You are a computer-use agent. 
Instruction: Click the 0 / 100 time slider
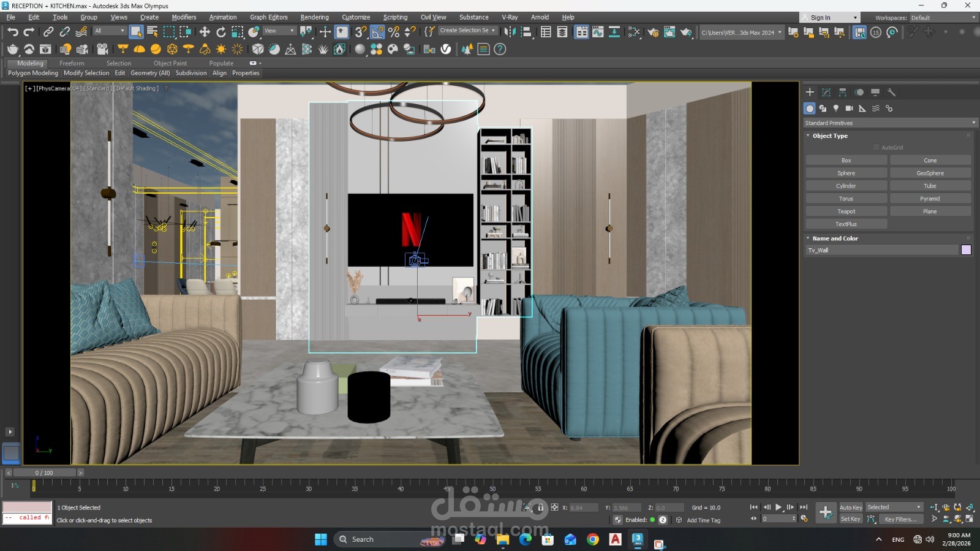44,473
